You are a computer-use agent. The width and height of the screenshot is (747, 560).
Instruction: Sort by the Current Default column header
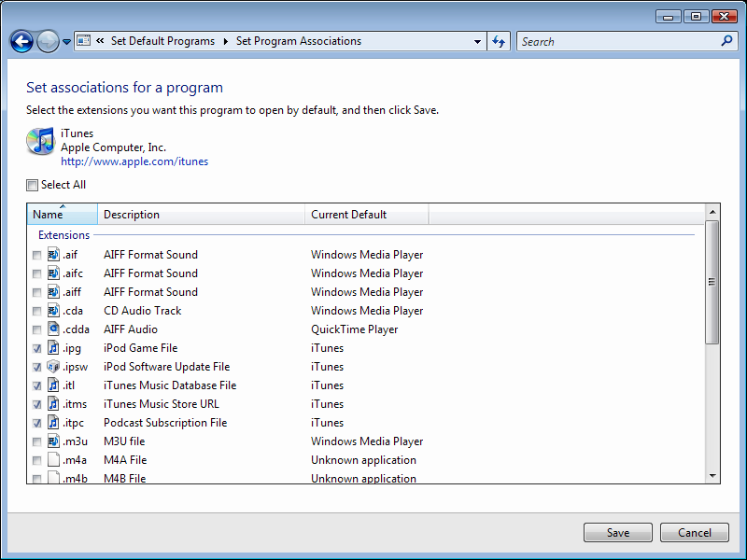pos(366,215)
